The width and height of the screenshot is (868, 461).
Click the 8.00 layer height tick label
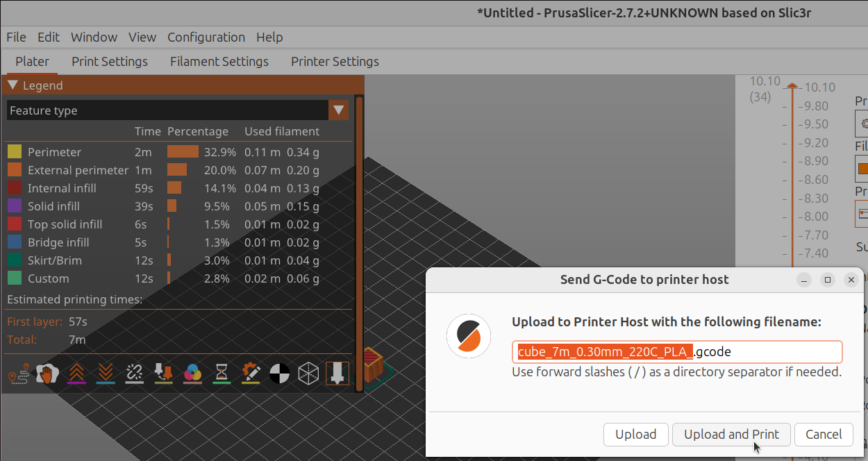817,216
